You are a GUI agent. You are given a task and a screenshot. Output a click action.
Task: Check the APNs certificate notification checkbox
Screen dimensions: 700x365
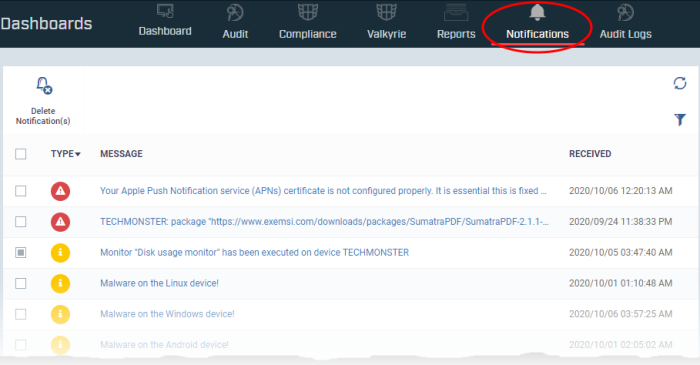(x=21, y=191)
